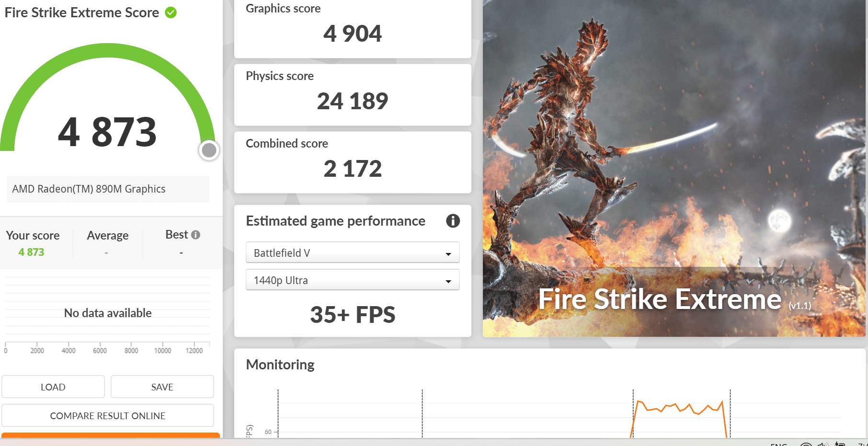Click the battery icon in system tray
868x446 pixels.
[840, 444]
